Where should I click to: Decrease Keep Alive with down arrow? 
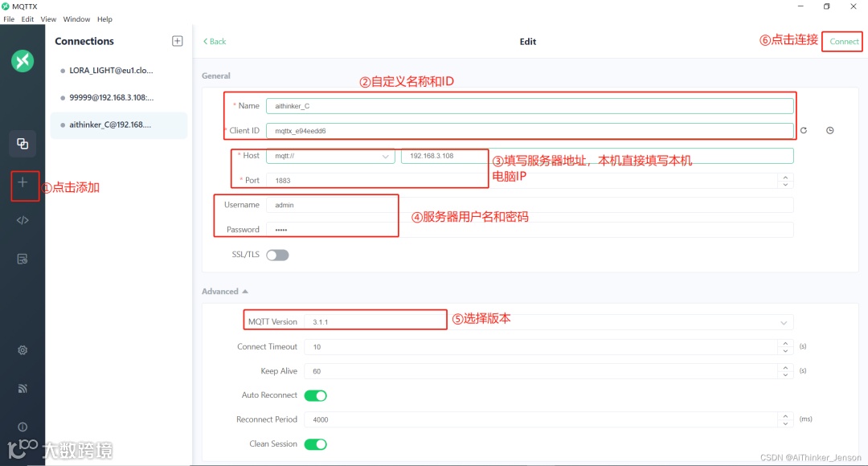pyautogui.click(x=785, y=375)
